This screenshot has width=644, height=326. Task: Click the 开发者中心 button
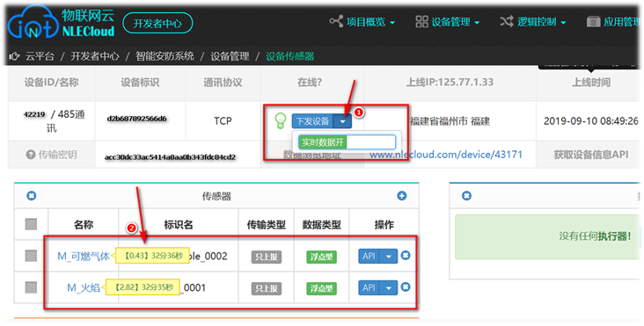click(x=157, y=23)
